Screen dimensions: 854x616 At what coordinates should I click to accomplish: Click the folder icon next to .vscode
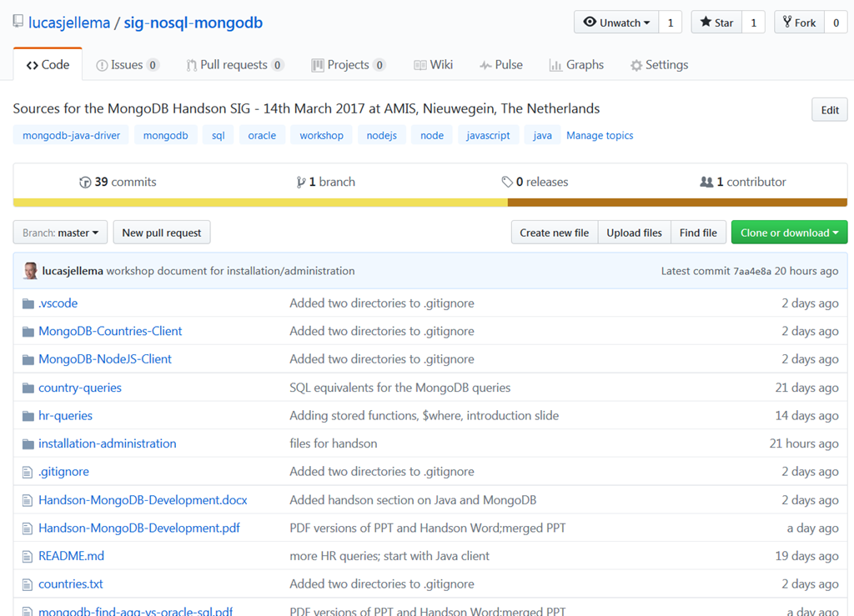pos(28,303)
